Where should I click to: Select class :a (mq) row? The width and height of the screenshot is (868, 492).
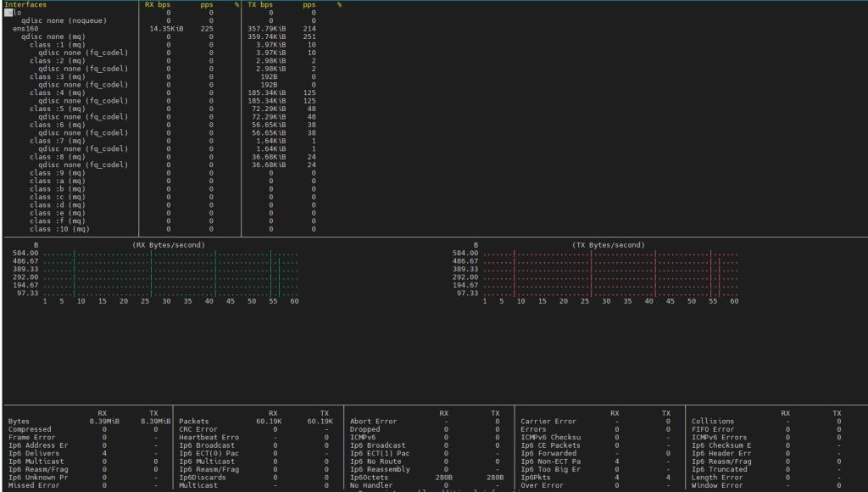[x=56, y=181]
